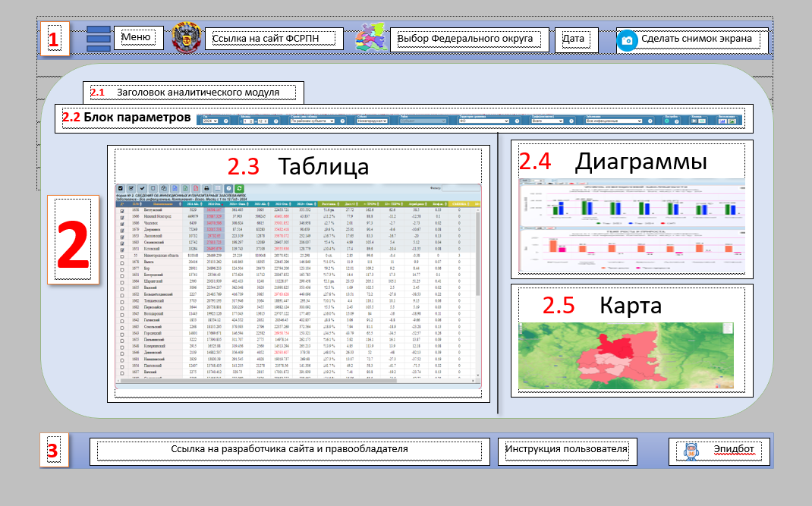Open Выбор Федерального округа selector
Viewport: 812px width, 506px height.
(469, 39)
